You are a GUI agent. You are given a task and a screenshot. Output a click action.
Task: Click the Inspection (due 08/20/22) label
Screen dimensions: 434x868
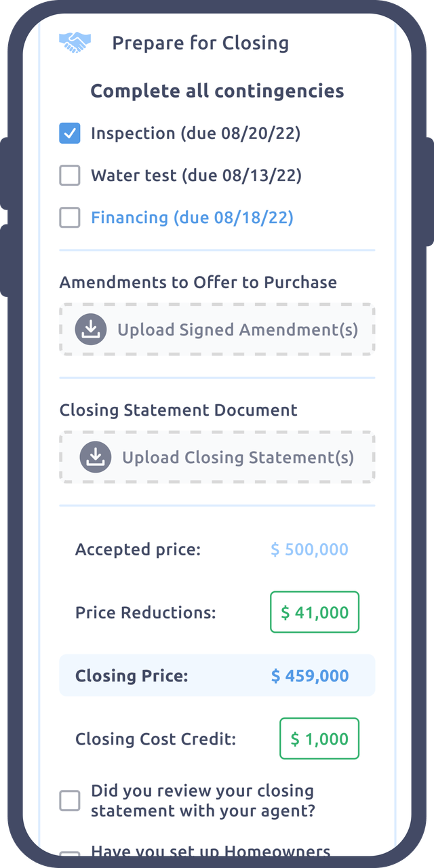click(x=196, y=134)
